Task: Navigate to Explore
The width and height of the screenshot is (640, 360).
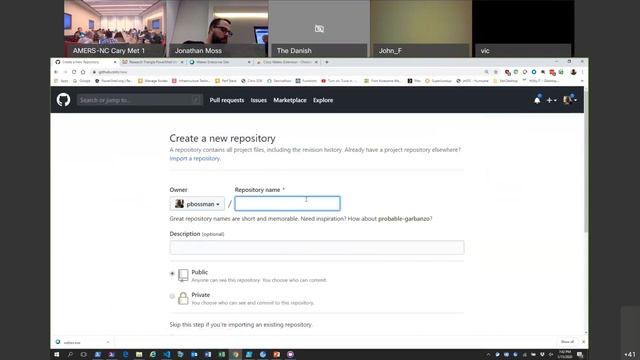Action: click(x=323, y=100)
